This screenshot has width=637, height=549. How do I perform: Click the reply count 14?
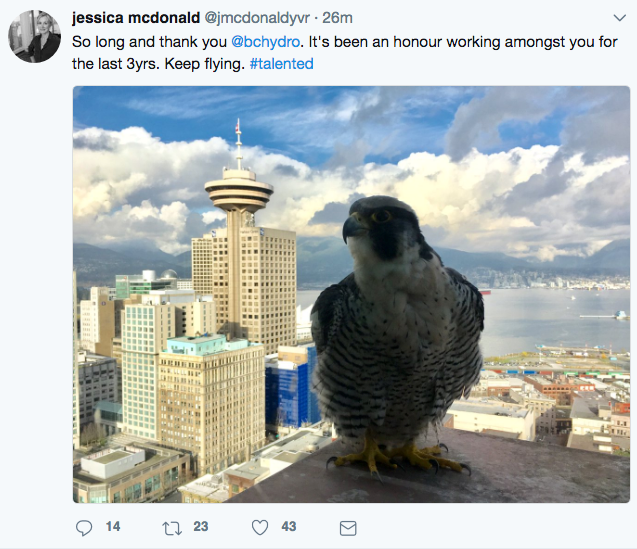pos(113,527)
